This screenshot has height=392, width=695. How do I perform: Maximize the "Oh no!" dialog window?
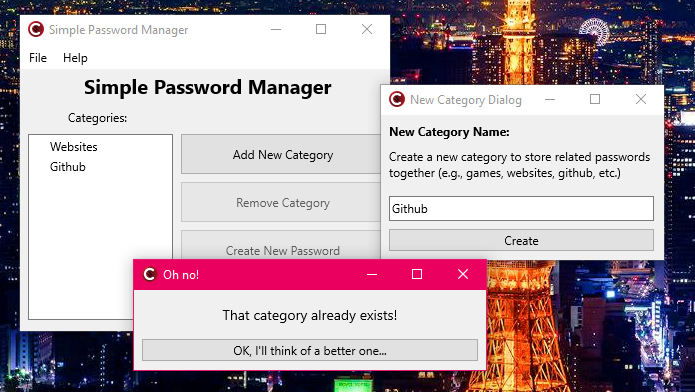pyautogui.click(x=417, y=274)
